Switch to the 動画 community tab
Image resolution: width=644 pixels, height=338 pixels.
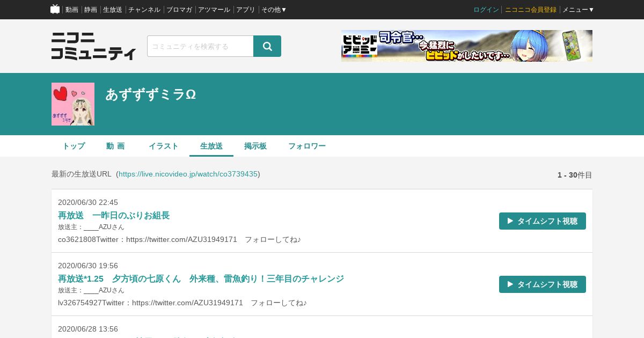115,146
